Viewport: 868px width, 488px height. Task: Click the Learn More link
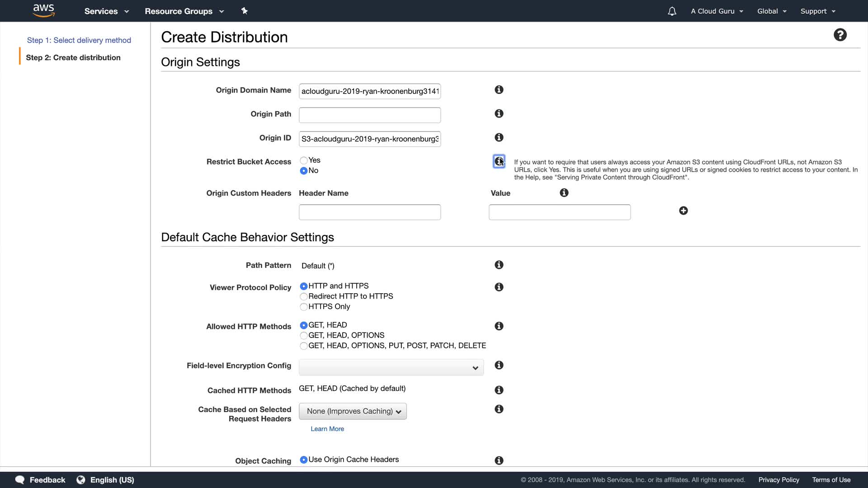(327, 429)
